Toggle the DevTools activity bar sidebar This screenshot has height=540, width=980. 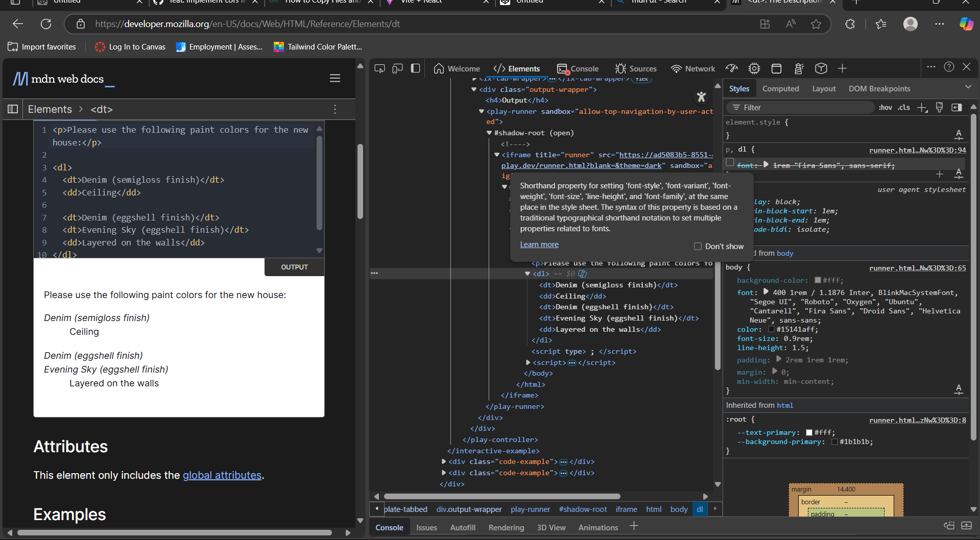tap(416, 68)
